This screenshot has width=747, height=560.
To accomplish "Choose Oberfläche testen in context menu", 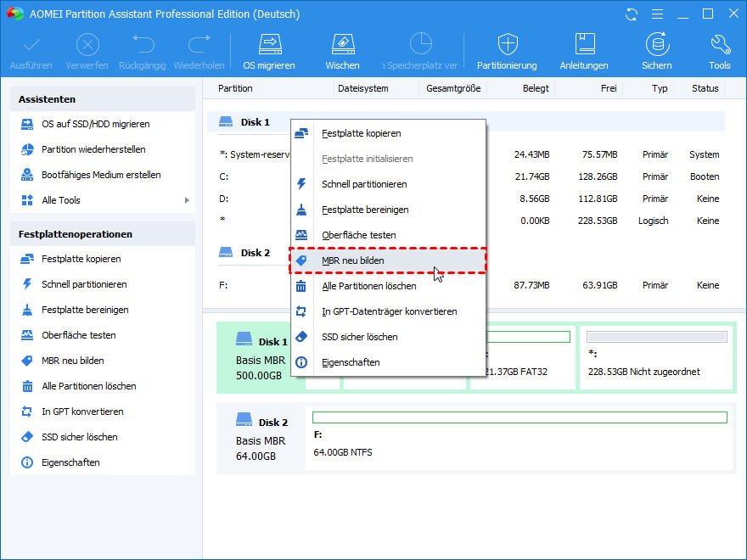I will 388,235.
